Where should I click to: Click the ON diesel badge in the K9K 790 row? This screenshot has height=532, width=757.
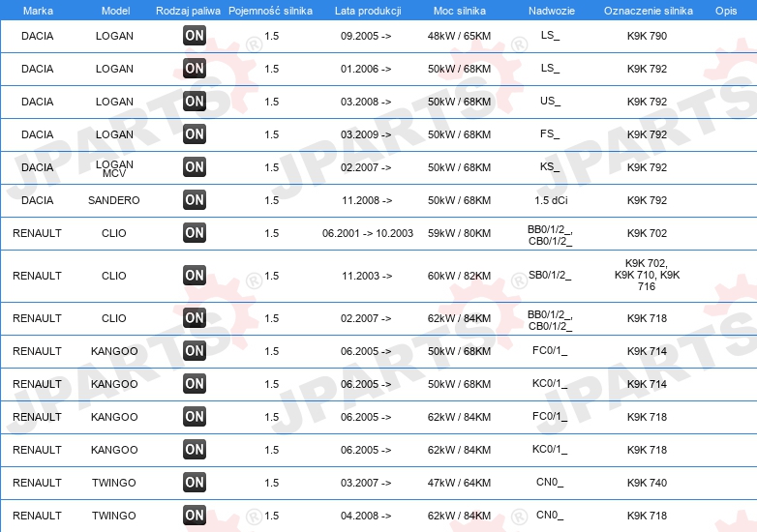(195, 36)
